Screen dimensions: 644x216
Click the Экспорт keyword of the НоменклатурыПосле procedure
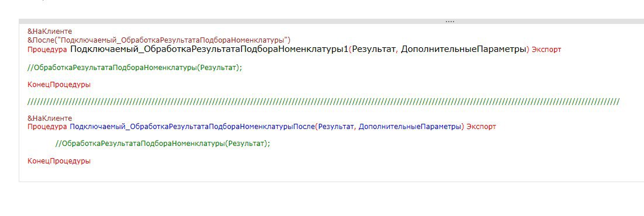[x=482, y=127]
